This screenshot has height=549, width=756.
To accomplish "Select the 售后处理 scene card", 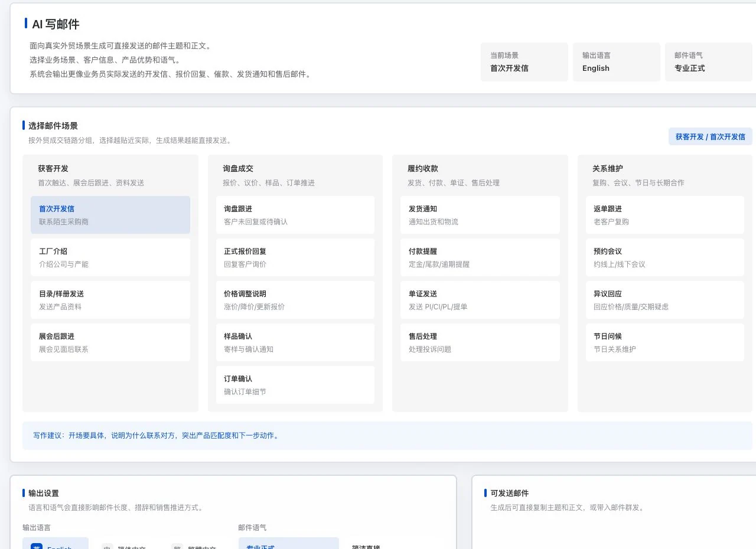I will (480, 342).
